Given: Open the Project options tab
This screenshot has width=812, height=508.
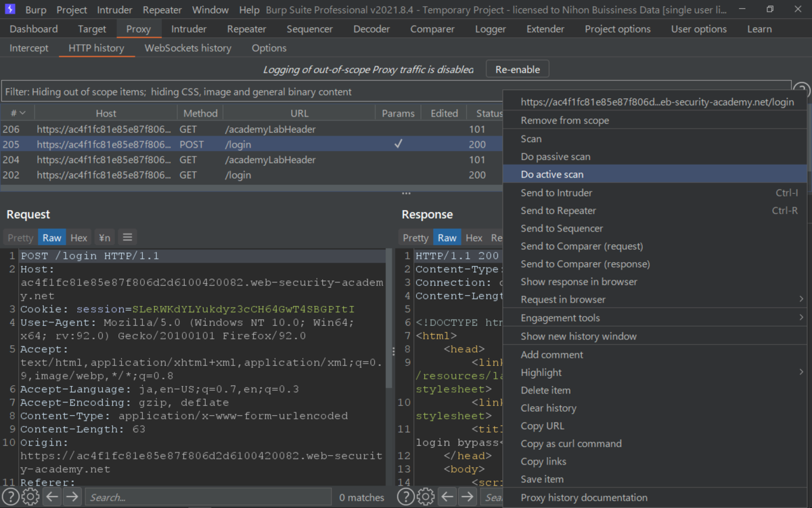Looking at the screenshot, I should click(618, 29).
